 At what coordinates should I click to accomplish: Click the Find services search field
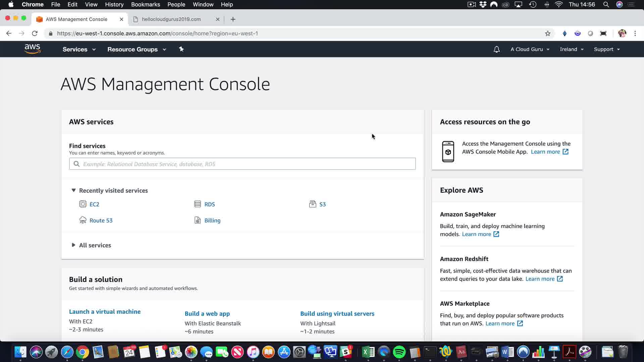point(242,164)
